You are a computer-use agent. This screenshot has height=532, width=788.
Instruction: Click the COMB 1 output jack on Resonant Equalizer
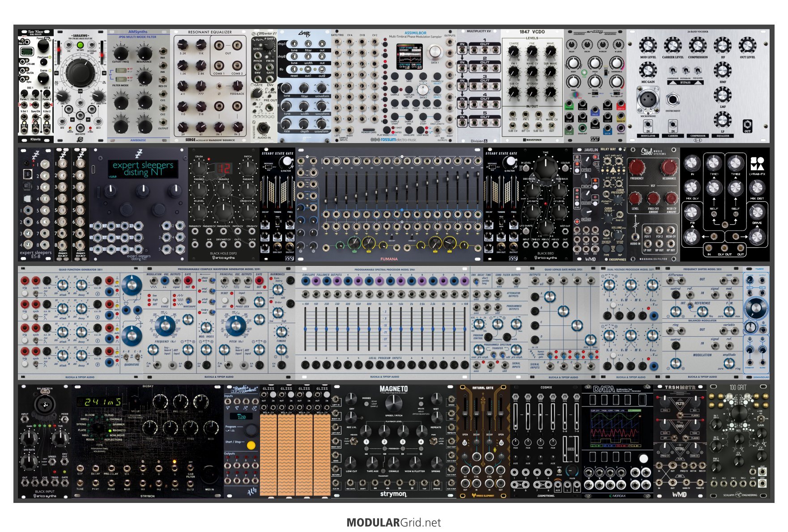tap(219, 66)
